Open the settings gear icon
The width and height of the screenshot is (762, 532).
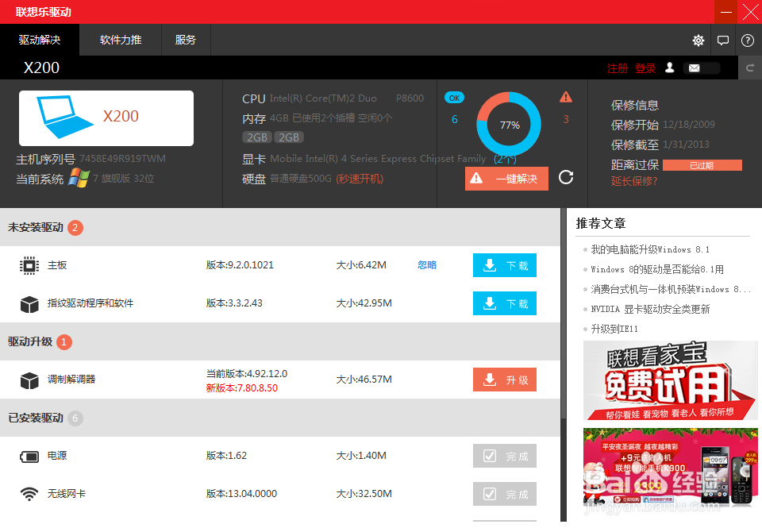tap(698, 40)
